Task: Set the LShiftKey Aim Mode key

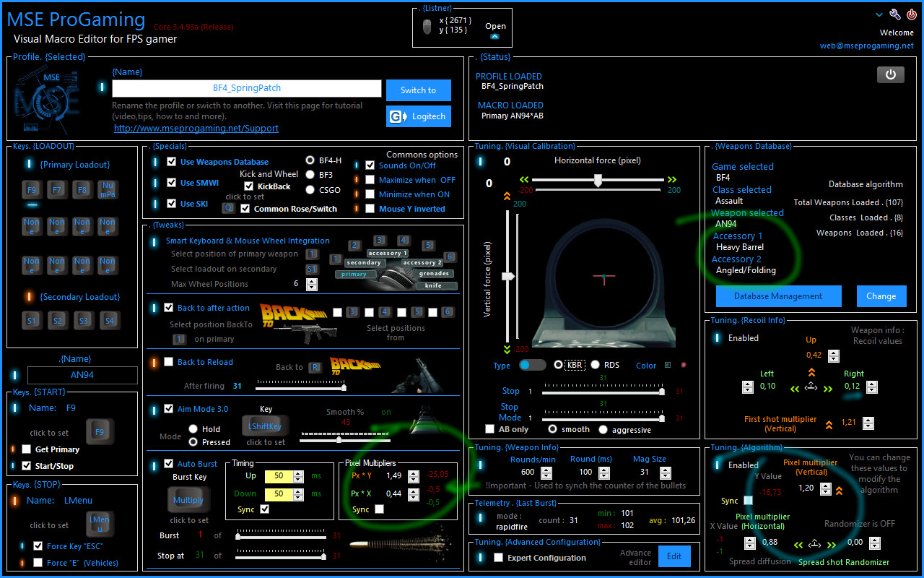Action: click(x=265, y=426)
